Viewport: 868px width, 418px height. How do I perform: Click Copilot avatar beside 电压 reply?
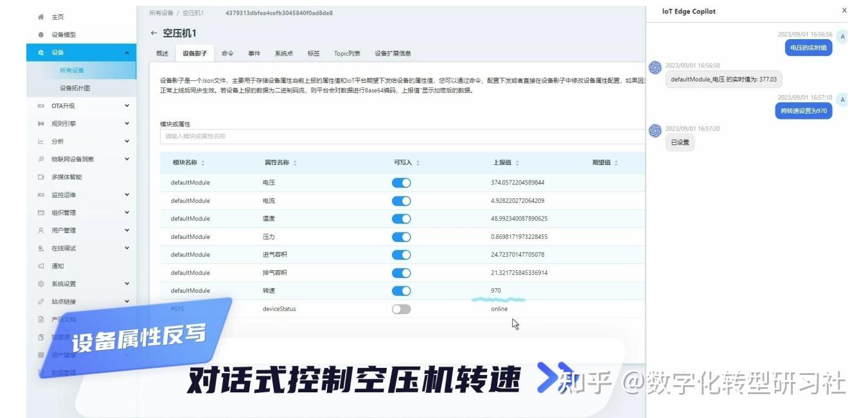655,67
